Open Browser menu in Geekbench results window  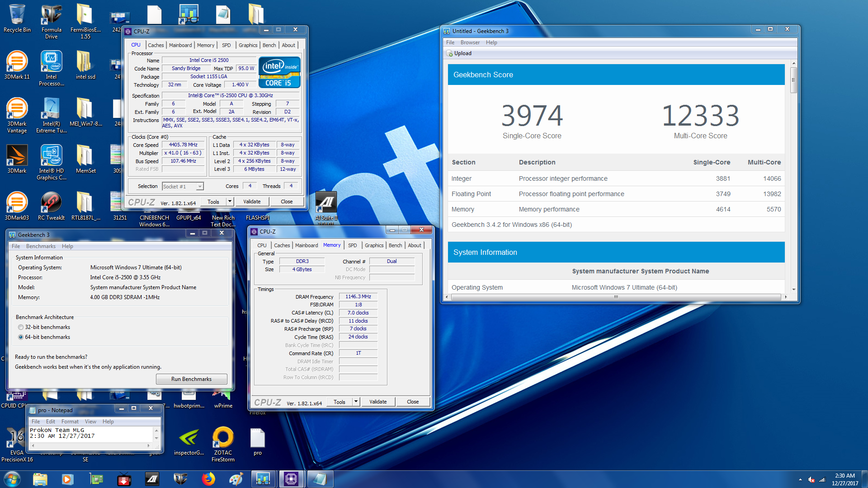(x=470, y=42)
